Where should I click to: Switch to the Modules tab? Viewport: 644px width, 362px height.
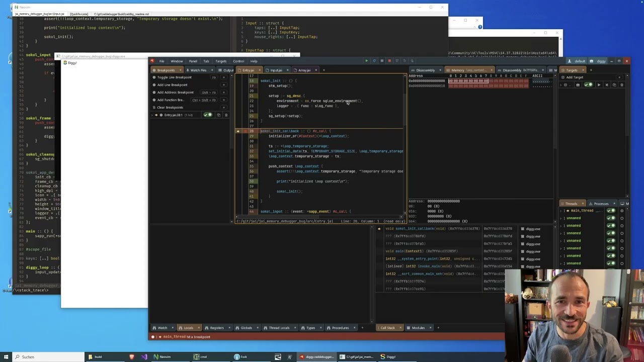click(x=418, y=328)
